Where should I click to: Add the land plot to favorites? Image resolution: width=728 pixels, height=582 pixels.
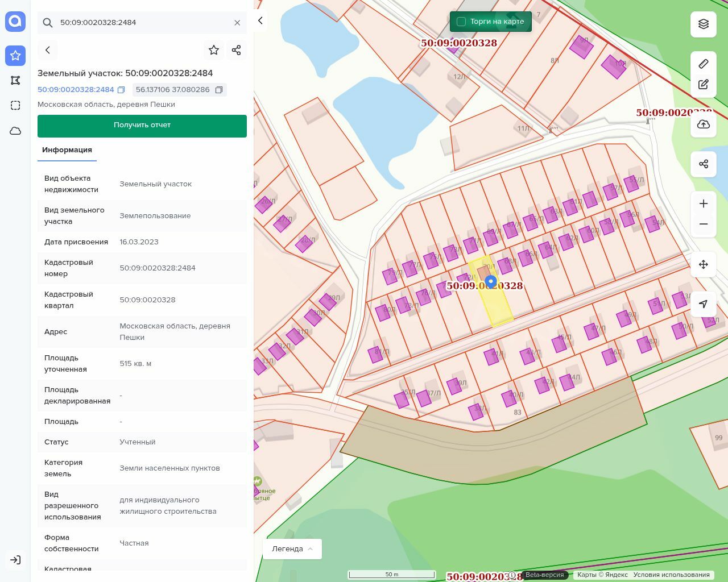214,50
